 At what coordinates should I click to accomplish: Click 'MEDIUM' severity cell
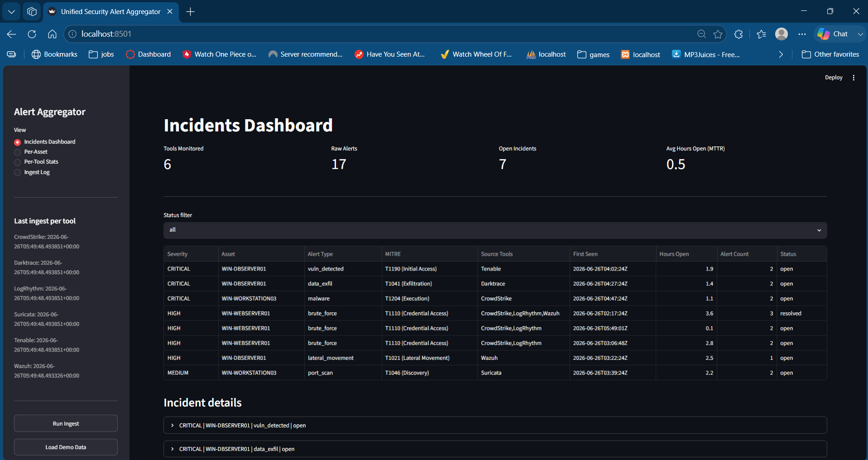(191, 373)
